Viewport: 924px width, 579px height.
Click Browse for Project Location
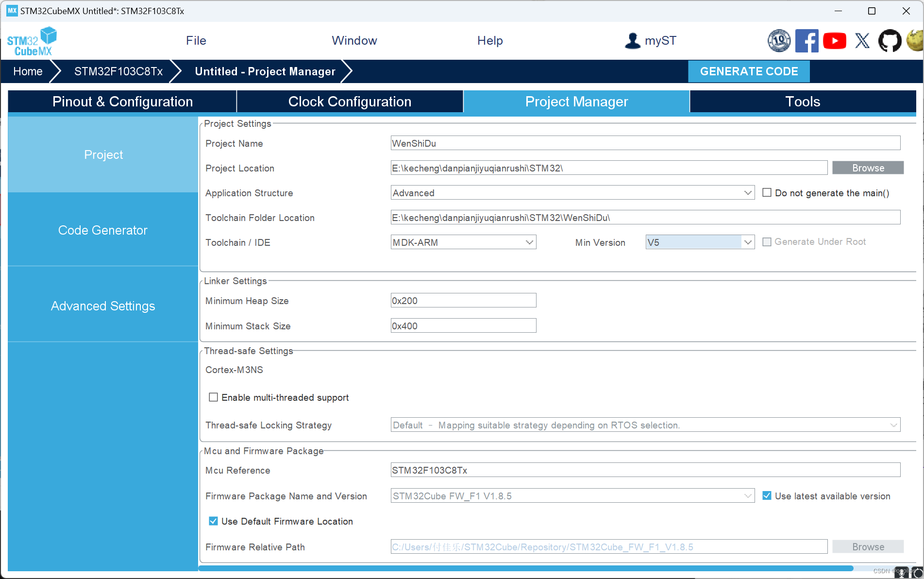coord(868,168)
